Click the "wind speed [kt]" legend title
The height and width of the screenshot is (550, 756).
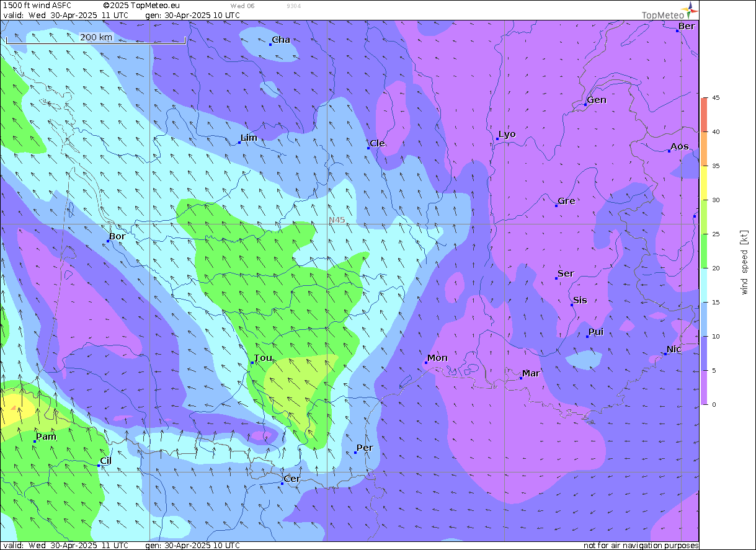744,262
